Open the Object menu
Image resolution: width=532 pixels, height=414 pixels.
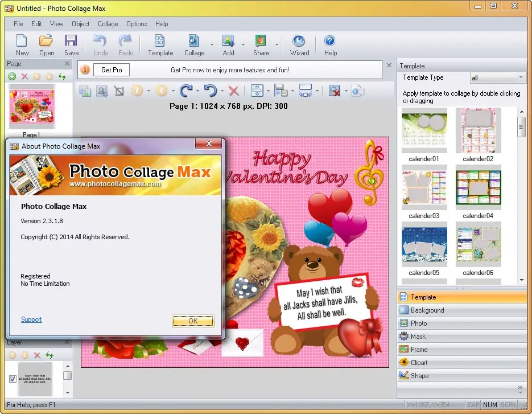pyautogui.click(x=80, y=24)
